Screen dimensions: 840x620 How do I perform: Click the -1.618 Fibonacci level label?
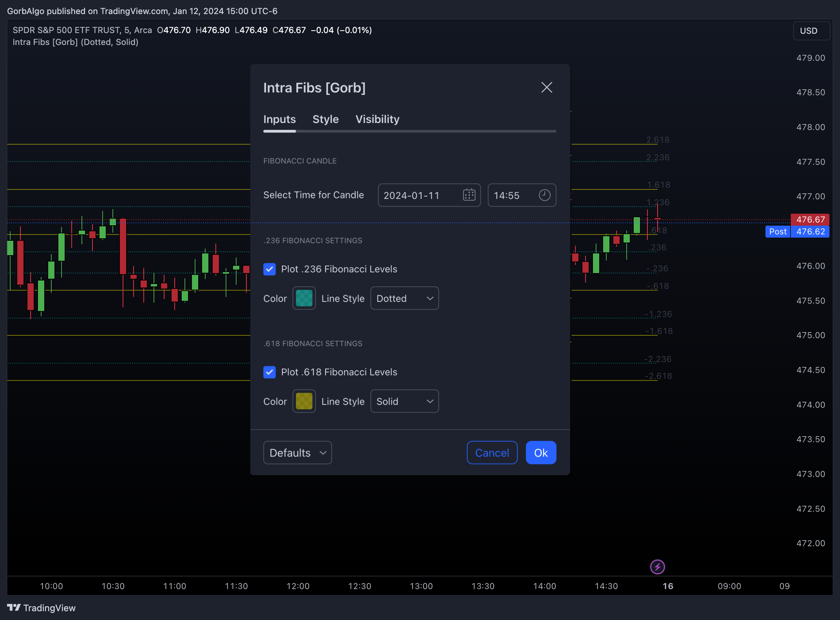click(x=659, y=331)
